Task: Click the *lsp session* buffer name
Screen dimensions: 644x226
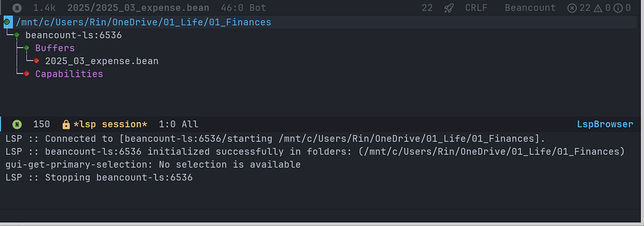Action: [x=110, y=124]
